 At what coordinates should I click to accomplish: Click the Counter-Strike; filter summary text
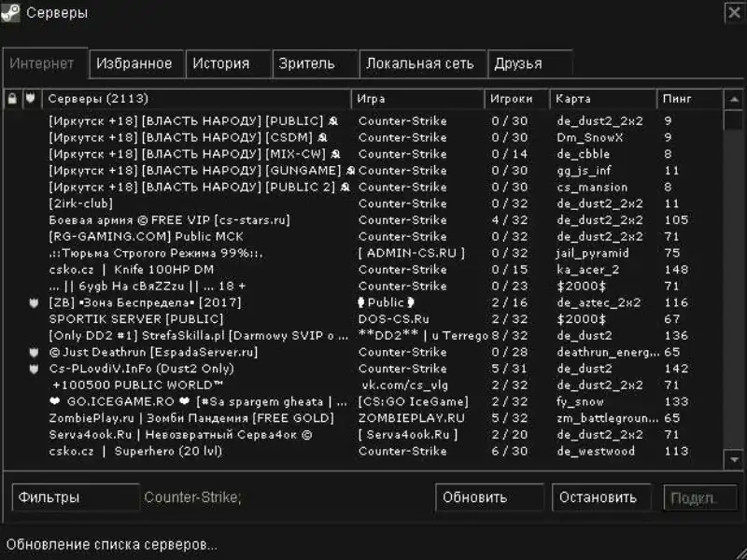tap(193, 497)
